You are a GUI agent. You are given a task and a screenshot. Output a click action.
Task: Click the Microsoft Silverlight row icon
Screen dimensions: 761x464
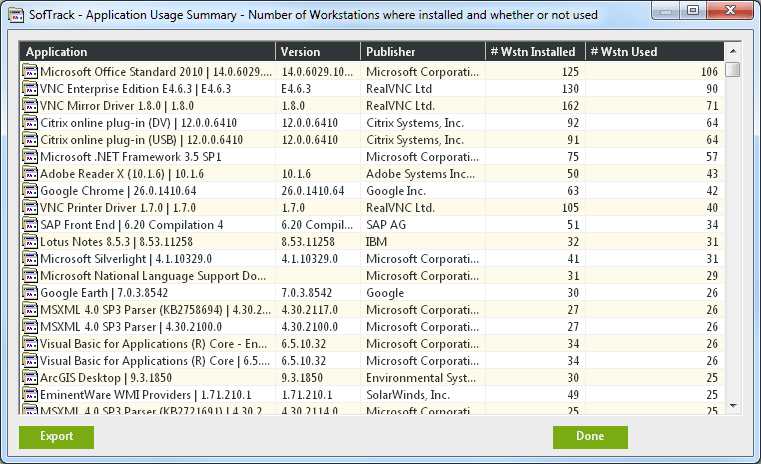[30, 259]
